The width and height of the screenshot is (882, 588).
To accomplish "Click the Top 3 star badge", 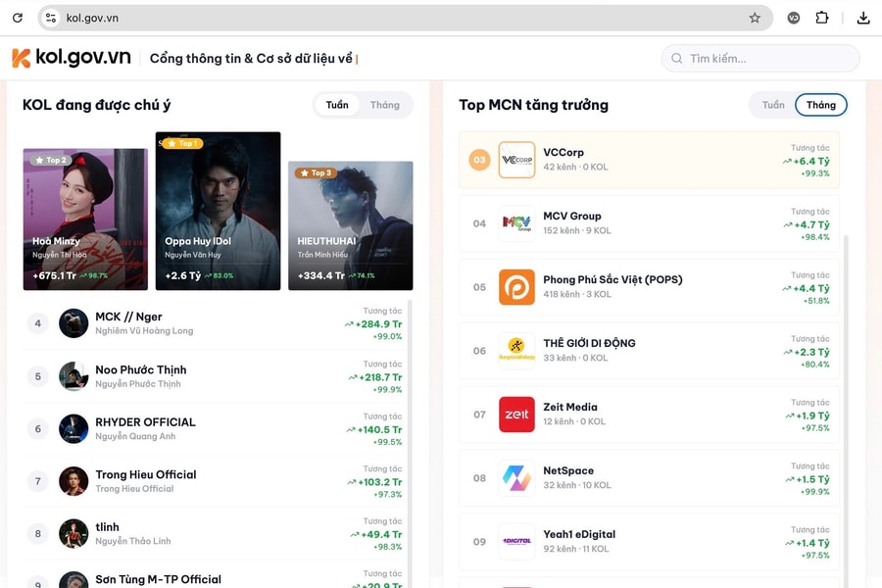I will (316, 172).
